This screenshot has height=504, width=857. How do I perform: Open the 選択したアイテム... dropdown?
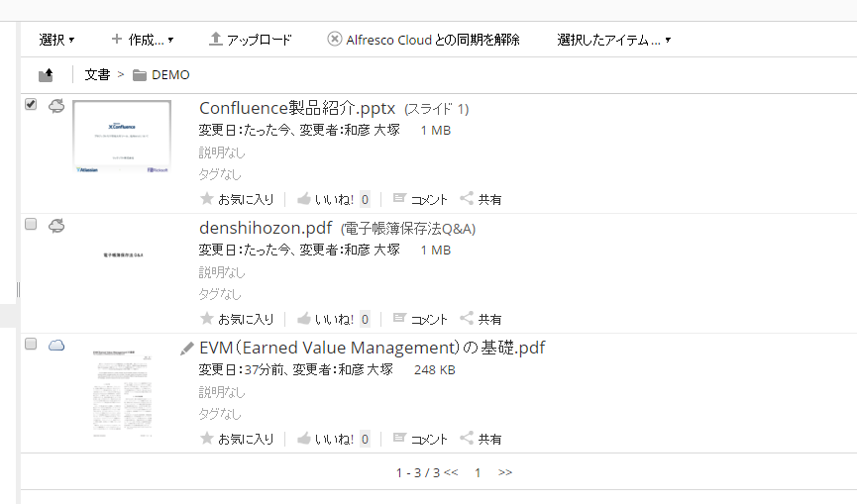coord(614,40)
